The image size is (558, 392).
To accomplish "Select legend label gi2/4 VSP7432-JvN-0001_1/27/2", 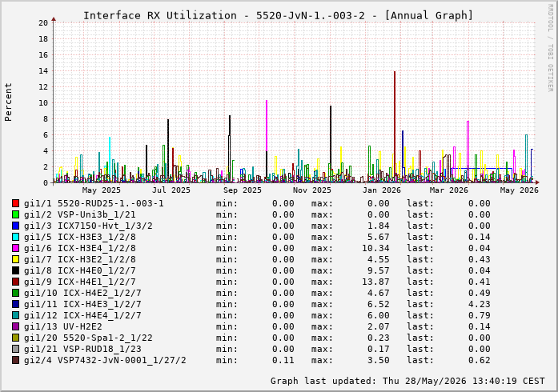I will point(105,360).
